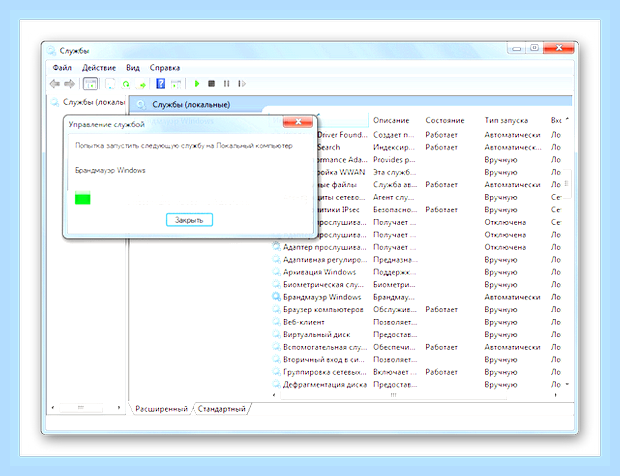
Task: Sort by the Тип запуска column header
Action: pos(507,120)
